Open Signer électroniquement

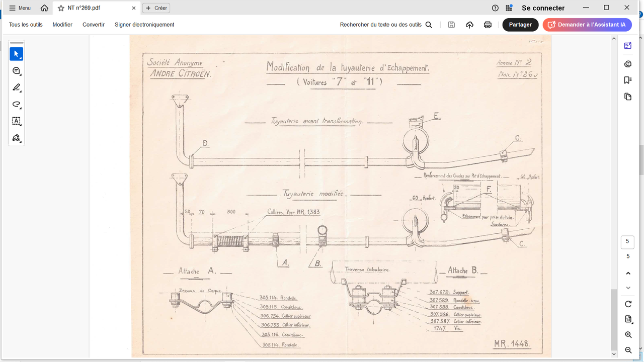[x=144, y=25]
